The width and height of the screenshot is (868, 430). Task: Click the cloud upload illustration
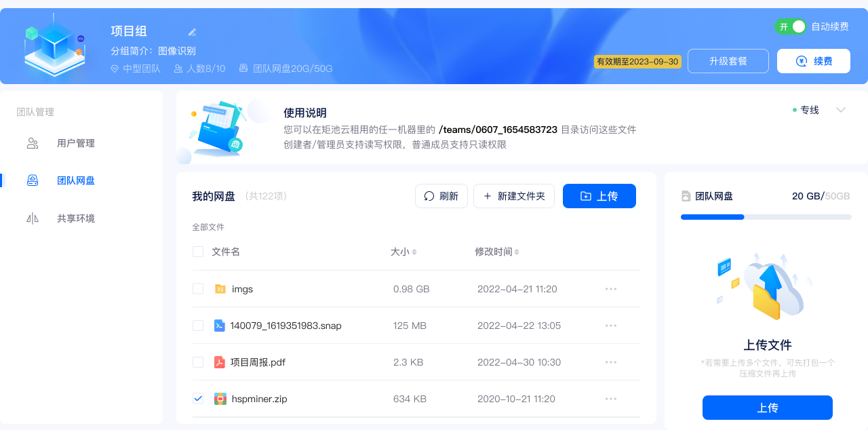point(765,286)
